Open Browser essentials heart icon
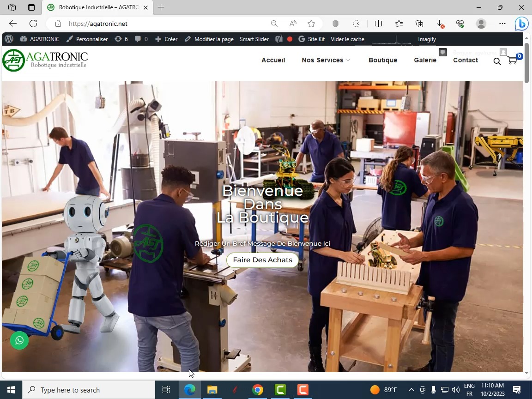The height and width of the screenshot is (399, 532). tap(460, 24)
